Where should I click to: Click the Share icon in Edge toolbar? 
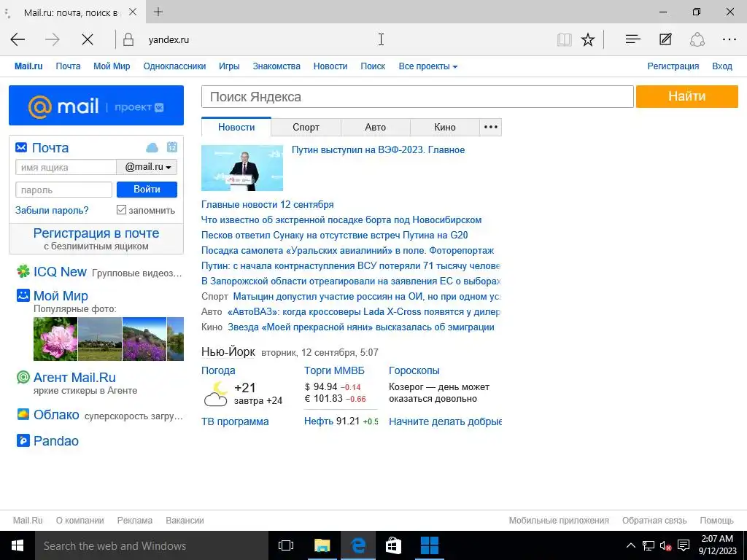tap(697, 39)
